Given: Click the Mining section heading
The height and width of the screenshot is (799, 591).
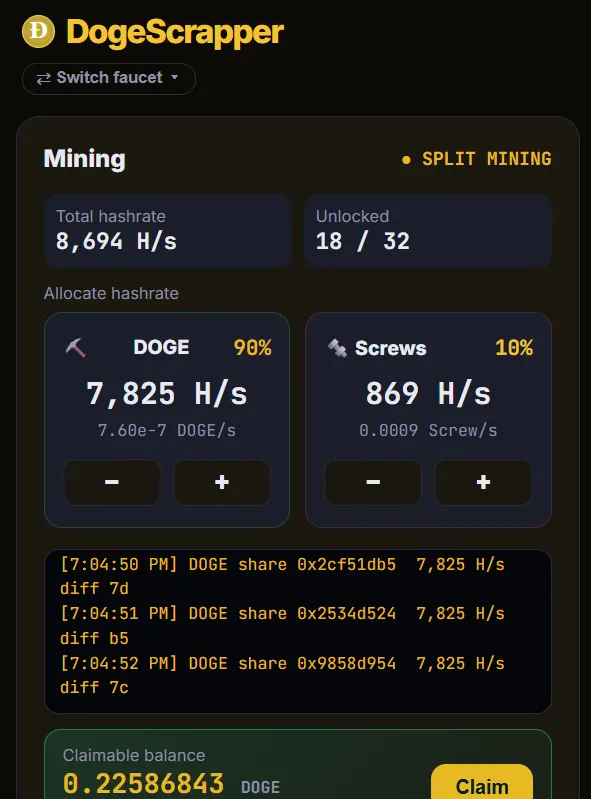Looking at the screenshot, I should 85,158.
